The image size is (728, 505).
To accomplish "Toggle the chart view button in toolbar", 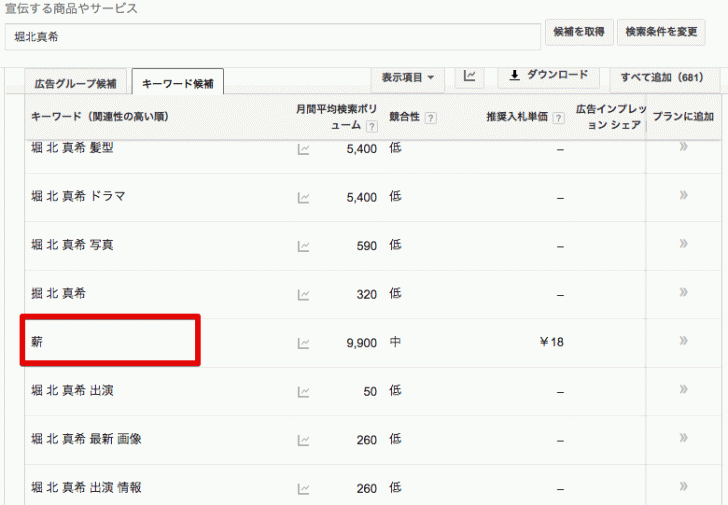I will click(x=469, y=76).
